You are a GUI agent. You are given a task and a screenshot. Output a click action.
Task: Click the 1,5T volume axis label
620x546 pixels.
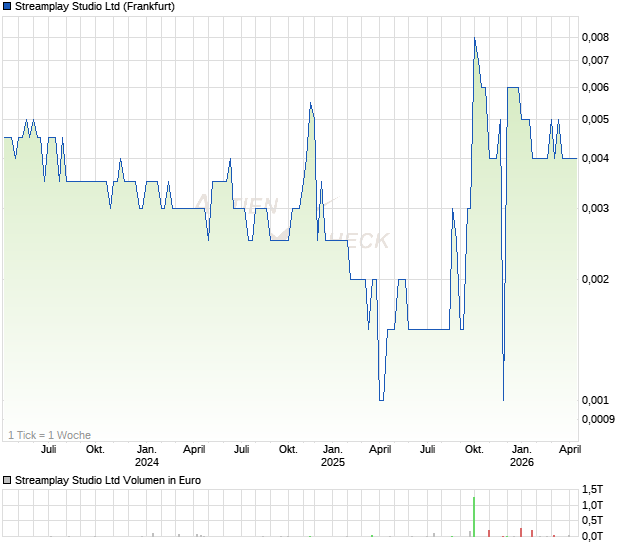[593, 489]
